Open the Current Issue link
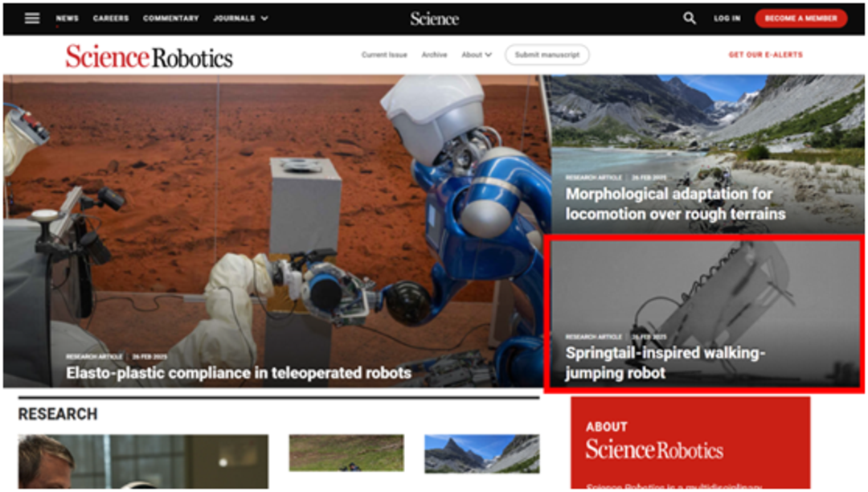 point(384,55)
